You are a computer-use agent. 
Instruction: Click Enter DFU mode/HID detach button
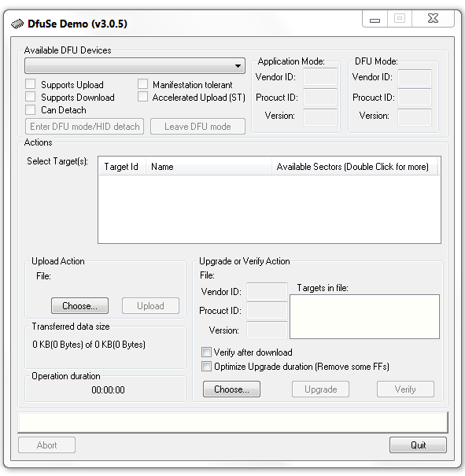coord(84,127)
